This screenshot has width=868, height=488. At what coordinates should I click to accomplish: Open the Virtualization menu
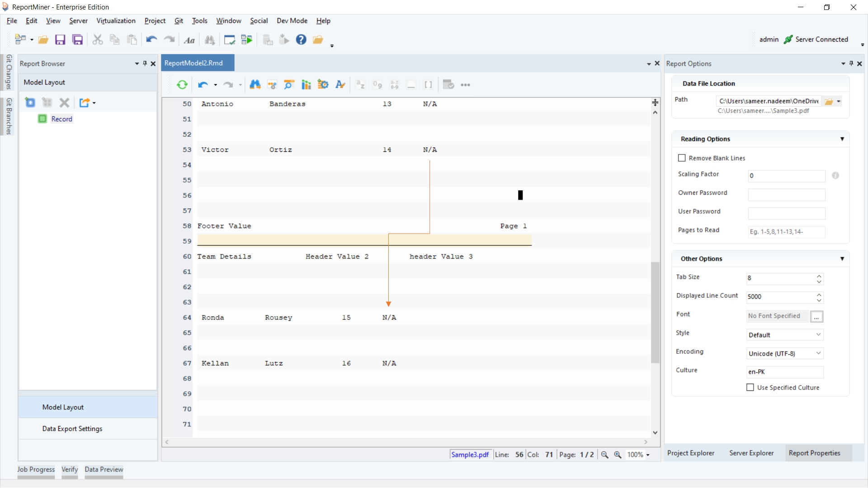coord(116,21)
